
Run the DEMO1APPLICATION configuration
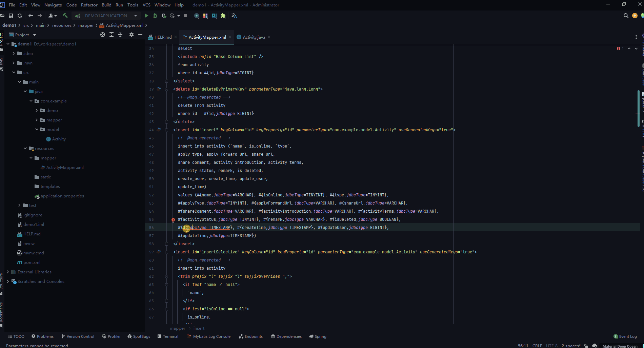(x=146, y=16)
